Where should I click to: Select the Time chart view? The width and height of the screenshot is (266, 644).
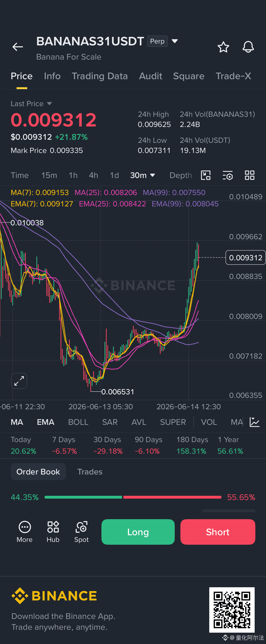click(x=20, y=175)
